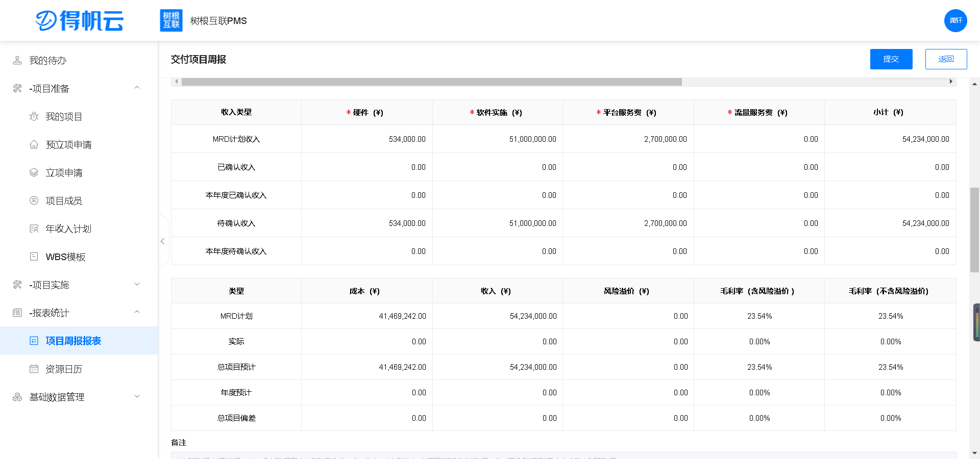Click the 返回 button
Viewport: 980px width, 459px height.
pyautogui.click(x=946, y=59)
